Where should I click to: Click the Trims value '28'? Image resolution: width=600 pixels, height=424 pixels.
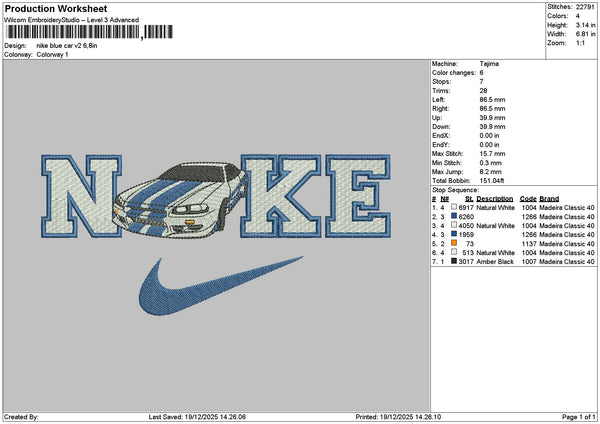tap(483, 91)
